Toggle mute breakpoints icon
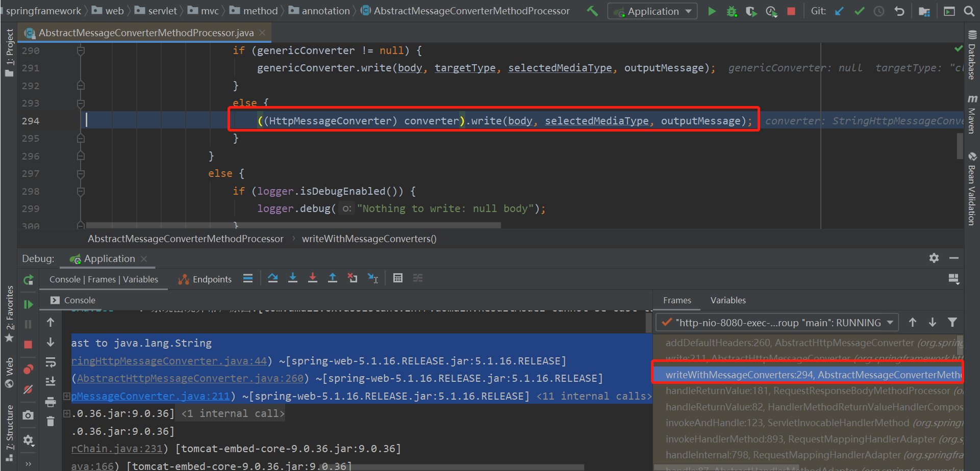Viewport: 980px width, 471px height. [29, 389]
